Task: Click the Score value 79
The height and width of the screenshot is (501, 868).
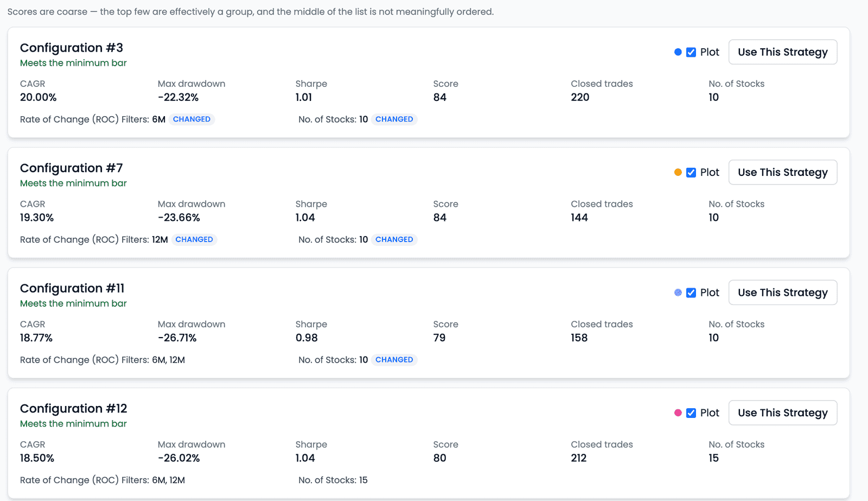Action: click(x=439, y=338)
